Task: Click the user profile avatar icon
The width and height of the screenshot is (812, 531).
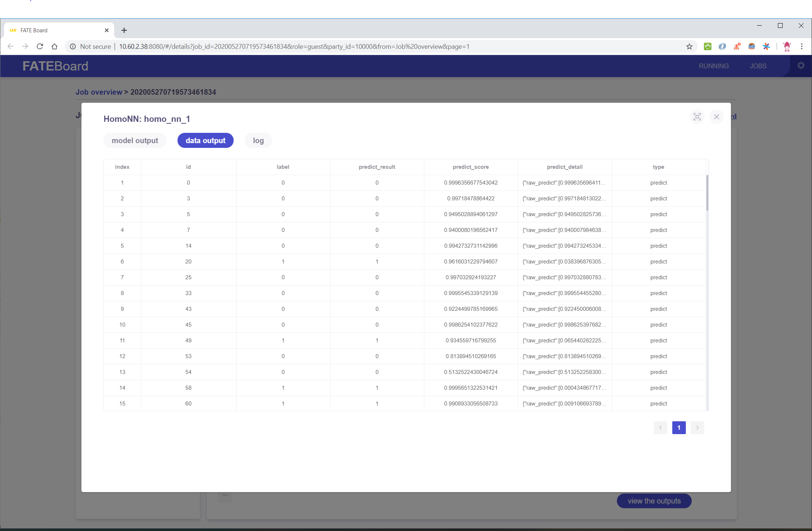Action: (787, 47)
